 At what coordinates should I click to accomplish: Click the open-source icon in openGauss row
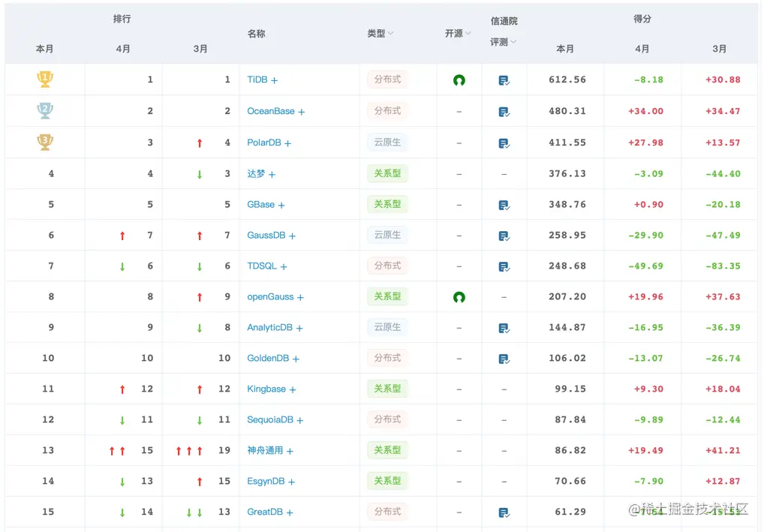459,296
